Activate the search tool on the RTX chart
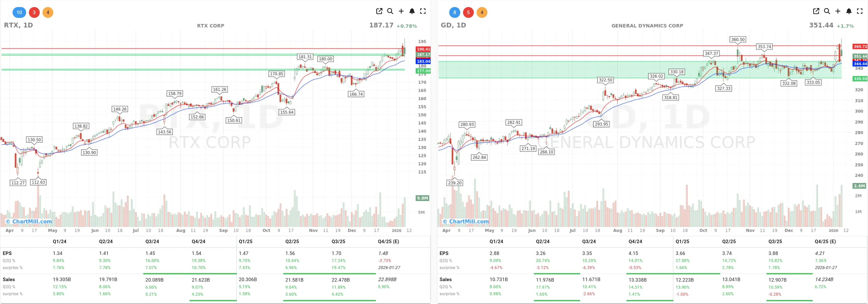Image resolution: width=868 pixels, height=304 pixels. (x=390, y=11)
